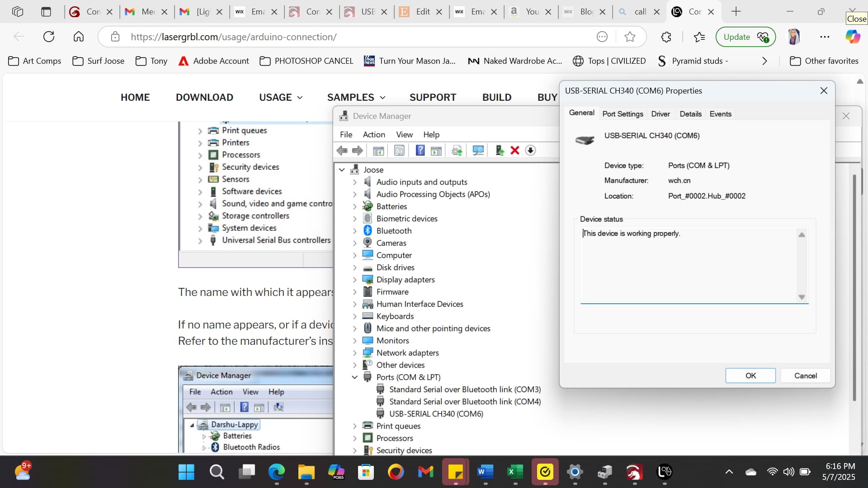Click OK in the CH340 Properties dialog
The width and height of the screenshot is (868, 488).
click(750, 375)
